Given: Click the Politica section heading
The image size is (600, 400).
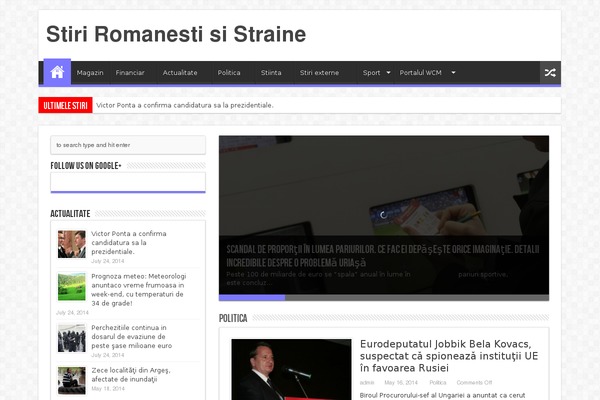Looking at the screenshot, I should pos(233,318).
